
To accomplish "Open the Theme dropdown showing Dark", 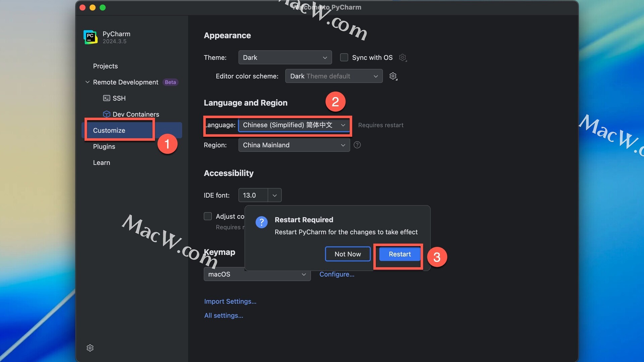I will pyautogui.click(x=285, y=57).
